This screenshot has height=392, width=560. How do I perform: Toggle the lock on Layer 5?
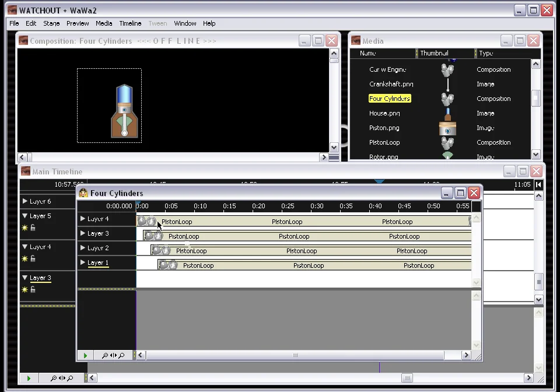click(x=33, y=228)
